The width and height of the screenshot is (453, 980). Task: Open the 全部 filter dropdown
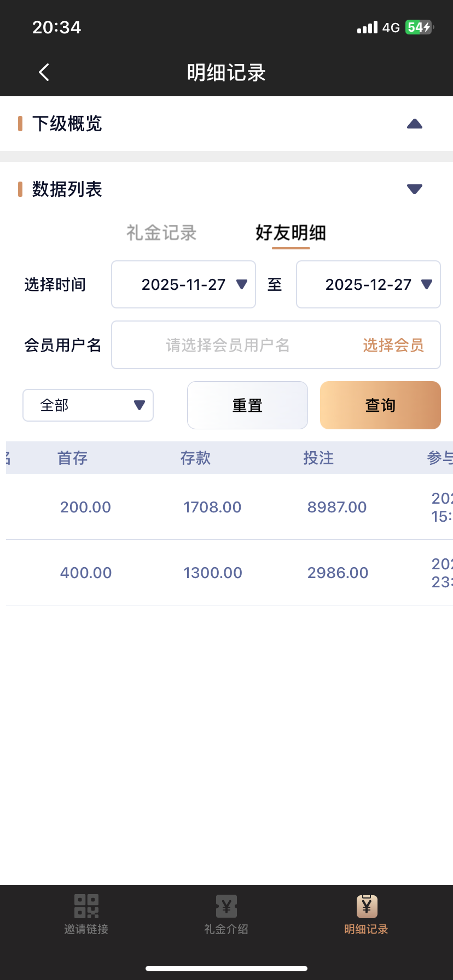pos(88,405)
